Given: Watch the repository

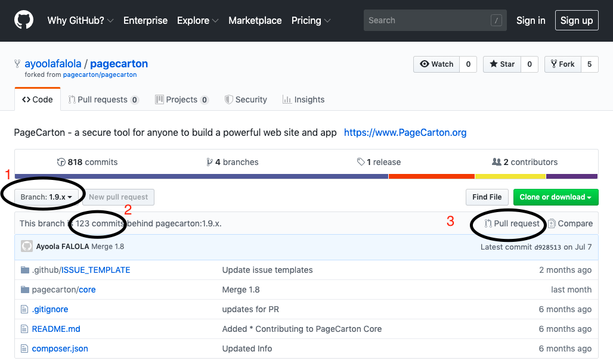Looking at the screenshot, I should 436,64.
